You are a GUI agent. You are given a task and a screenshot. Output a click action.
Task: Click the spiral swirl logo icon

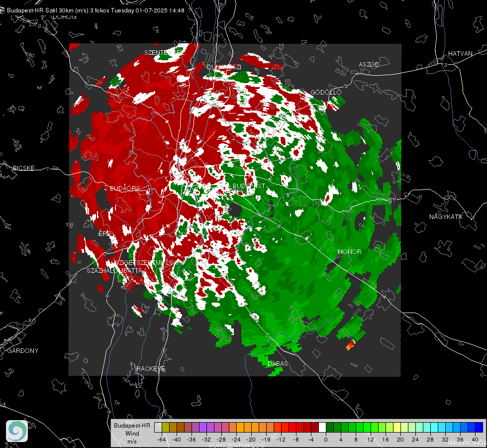pos(17,431)
